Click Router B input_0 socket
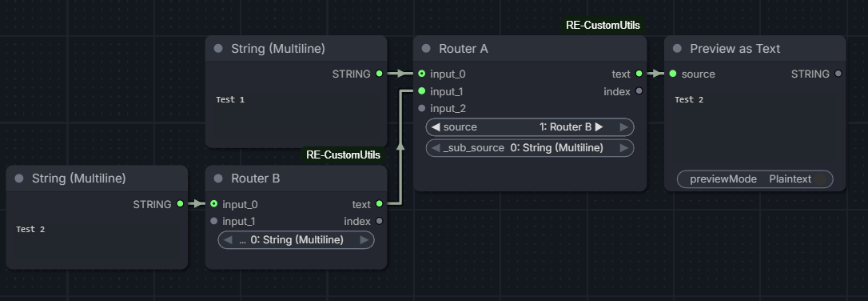This screenshot has width=868, height=301. point(214,204)
